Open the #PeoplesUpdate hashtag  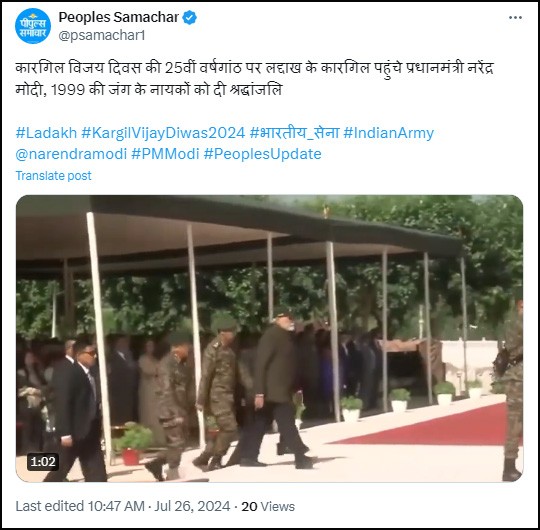pyautogui.click(x=262, y=154)
